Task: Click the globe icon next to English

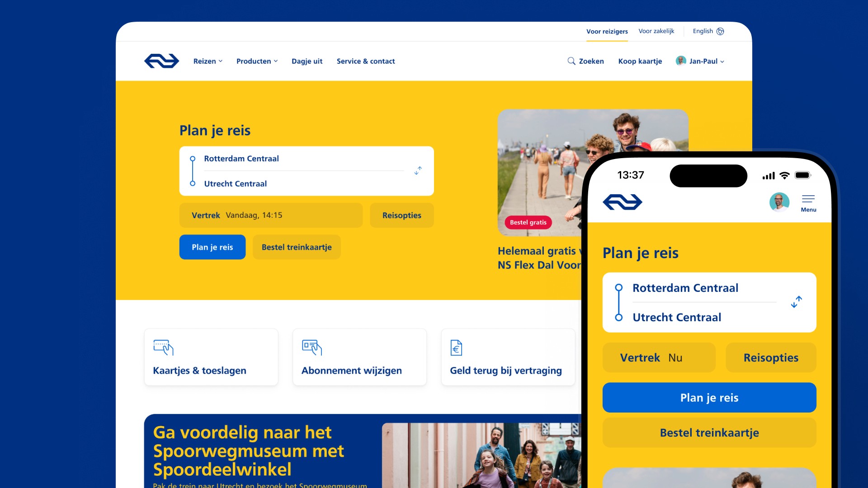Action: click(x=720, y=31)
